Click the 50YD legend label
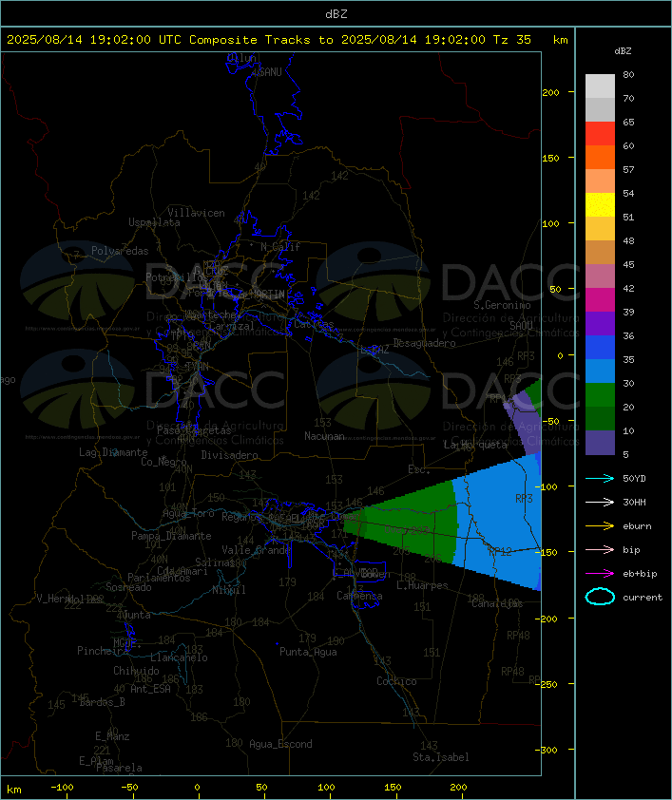 pos(634,479)
